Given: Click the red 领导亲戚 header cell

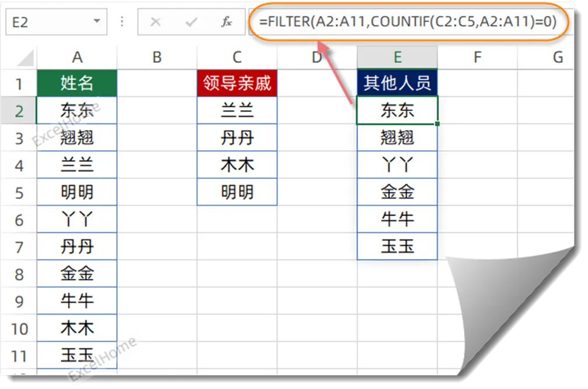Looking at the screenshot, I should coord(237,83).
